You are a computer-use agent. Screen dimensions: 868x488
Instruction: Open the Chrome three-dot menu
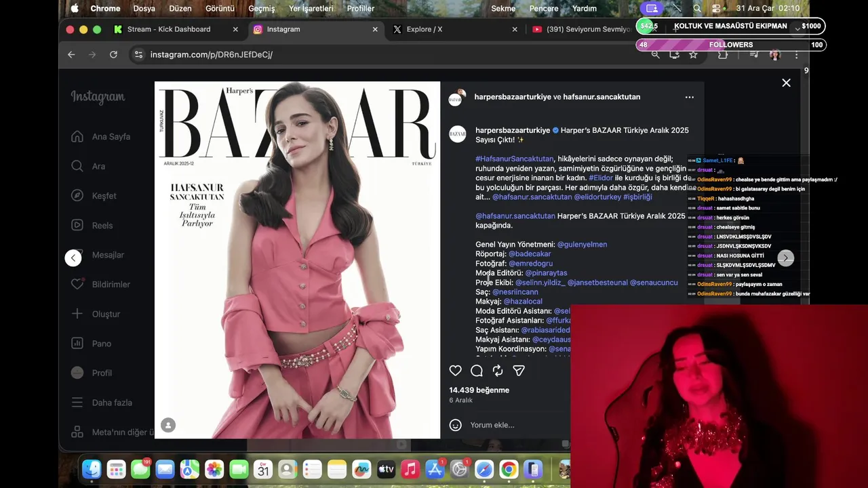point(797,54)
